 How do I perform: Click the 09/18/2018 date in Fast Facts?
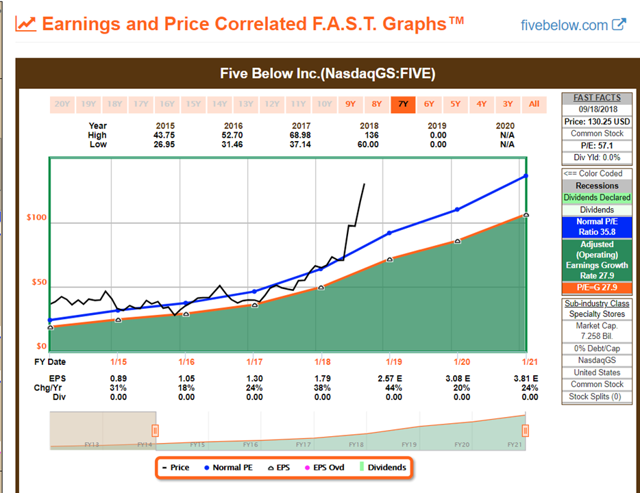(x=598, y=109)
